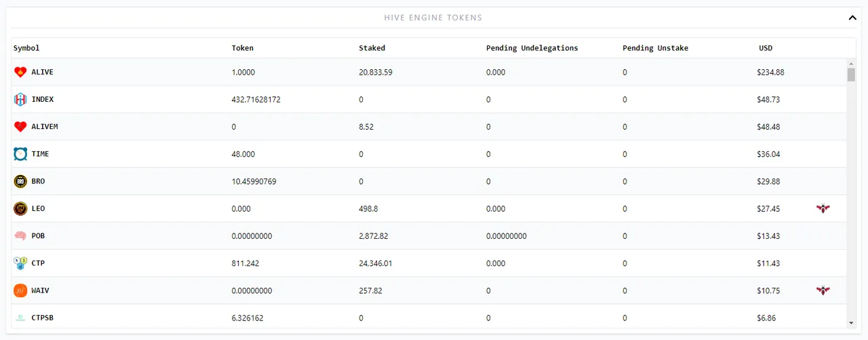Viewport: 868px width, 340px height.
Task: Click WAIV staked value 257.82
Action: pos(371,290)
